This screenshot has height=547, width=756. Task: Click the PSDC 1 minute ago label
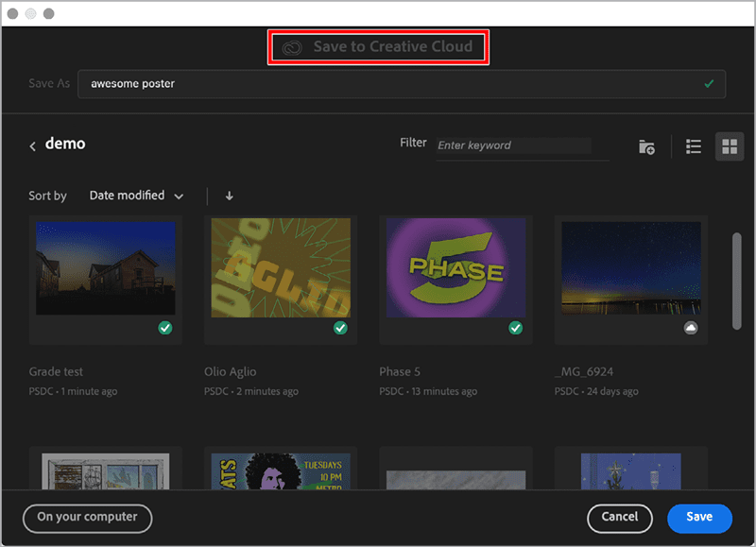coord(73,391)
